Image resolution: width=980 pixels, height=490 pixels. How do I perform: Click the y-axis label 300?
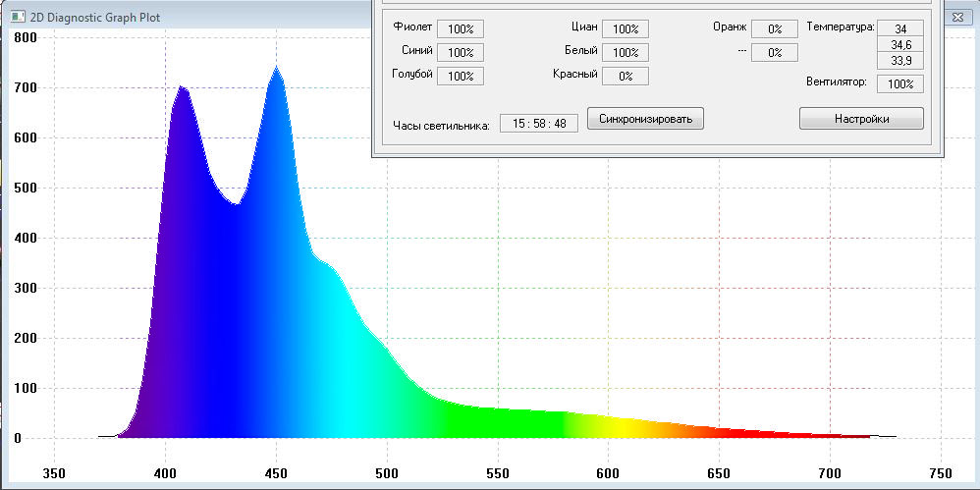coord(25,288)
